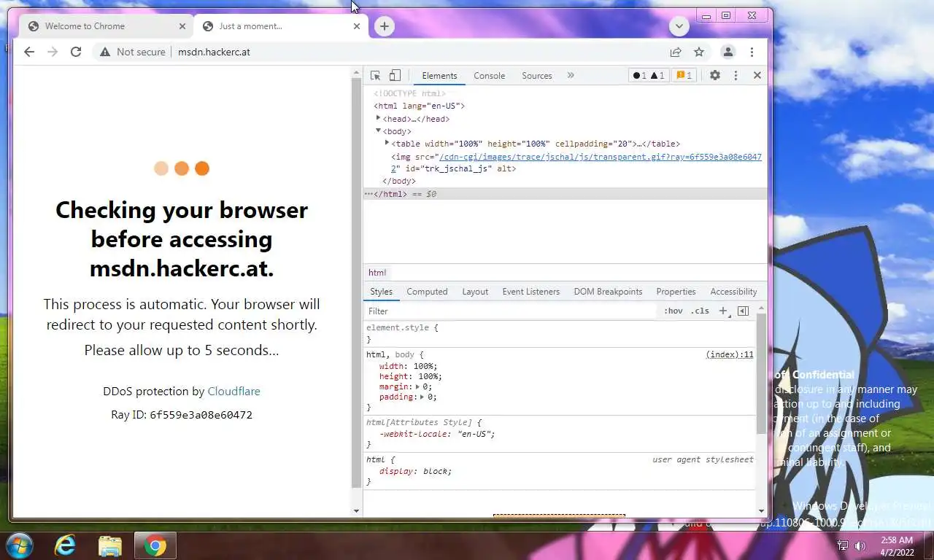Click the ellipsis beside closing html tag
934x560 pixels.
tap(368, 194)
